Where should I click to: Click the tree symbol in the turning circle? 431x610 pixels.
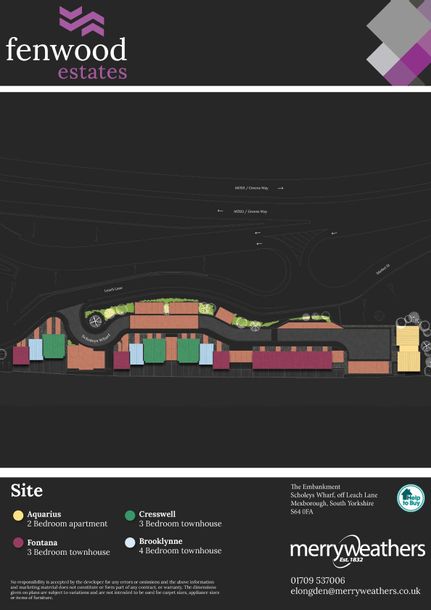click(x=94, y=321)
